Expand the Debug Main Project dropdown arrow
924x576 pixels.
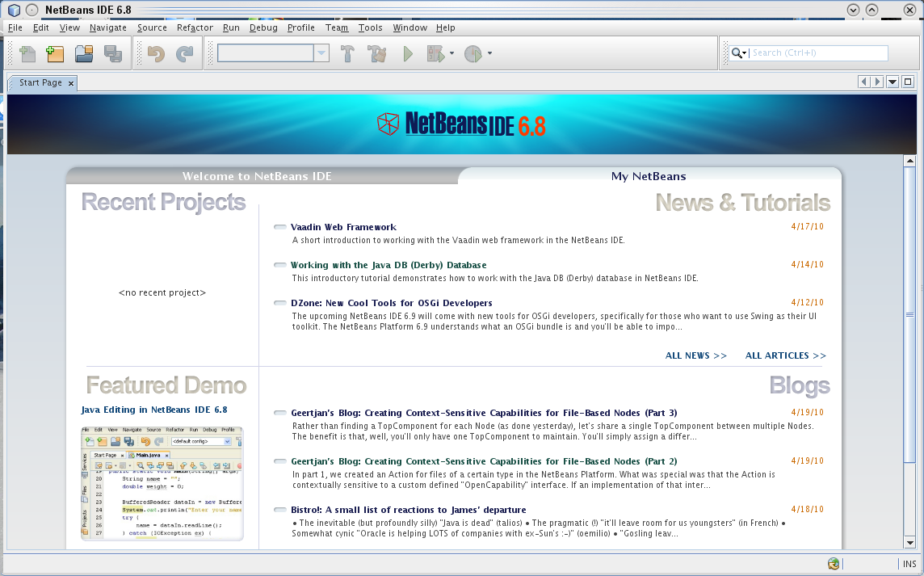(x=452, y=53)
